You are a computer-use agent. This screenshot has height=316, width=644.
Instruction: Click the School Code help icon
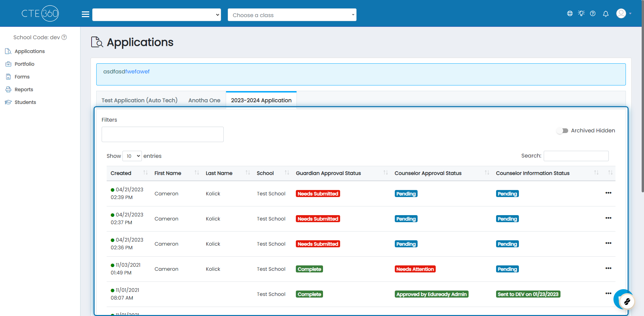click(x=64, y=37)
